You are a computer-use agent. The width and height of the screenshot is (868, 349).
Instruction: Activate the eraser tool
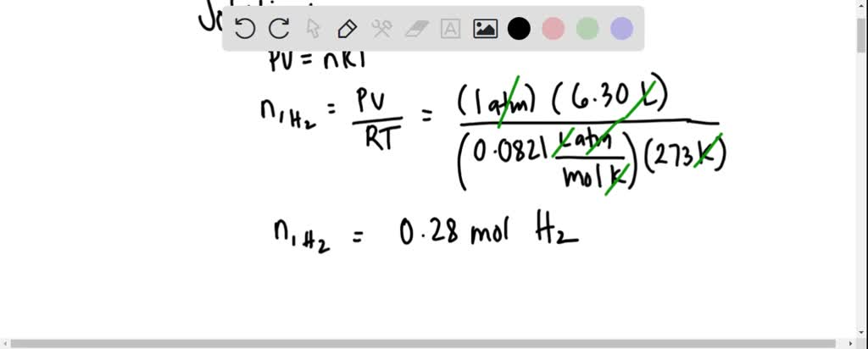416,29
